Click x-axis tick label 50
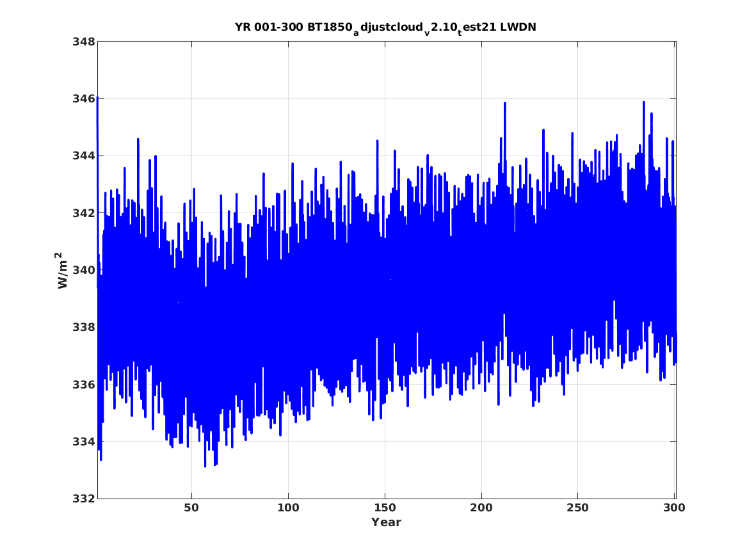The width and height of the screenshot is (747, 560). click(191, 508)
